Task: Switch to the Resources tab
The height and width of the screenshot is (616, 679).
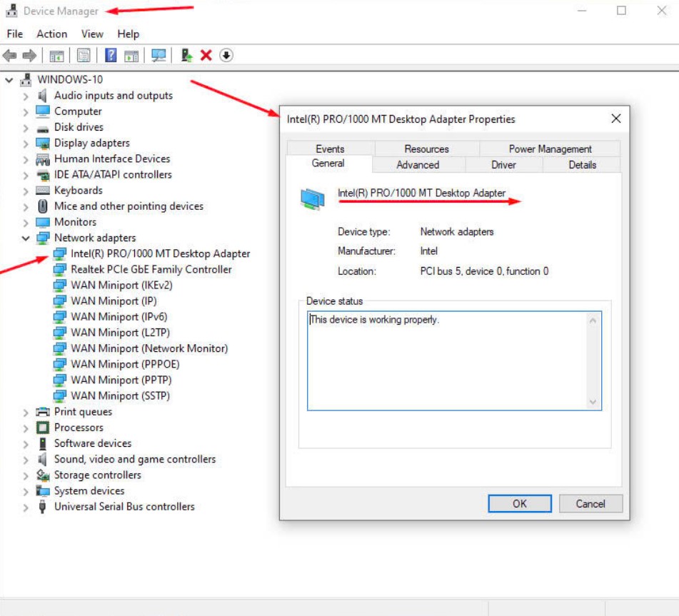Action: click(x=426, y=149)
